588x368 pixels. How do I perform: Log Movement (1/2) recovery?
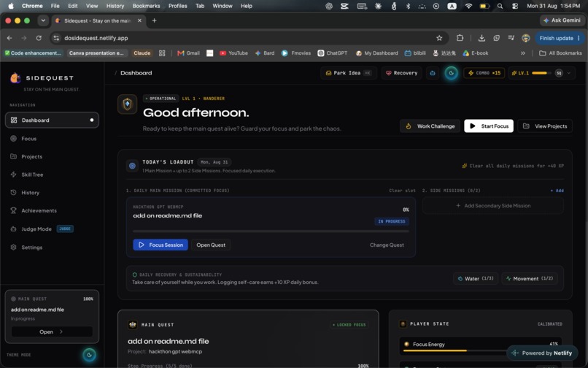click(x=530, y=279)
